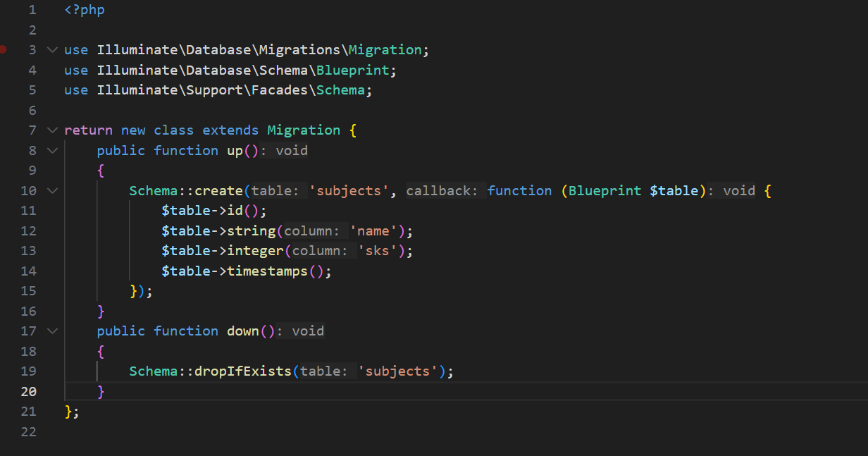Image resolution: width=868 pixels, height=456 pixels.
Task: Click the Migration class name in line 3 import
Action: 385,50
